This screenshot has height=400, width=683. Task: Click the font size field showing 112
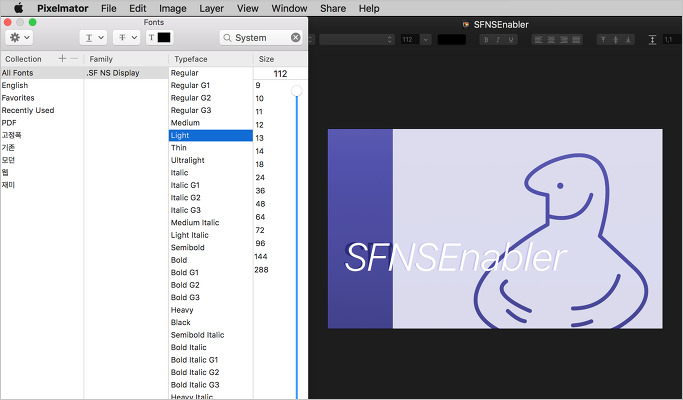(x=280, y=74)
